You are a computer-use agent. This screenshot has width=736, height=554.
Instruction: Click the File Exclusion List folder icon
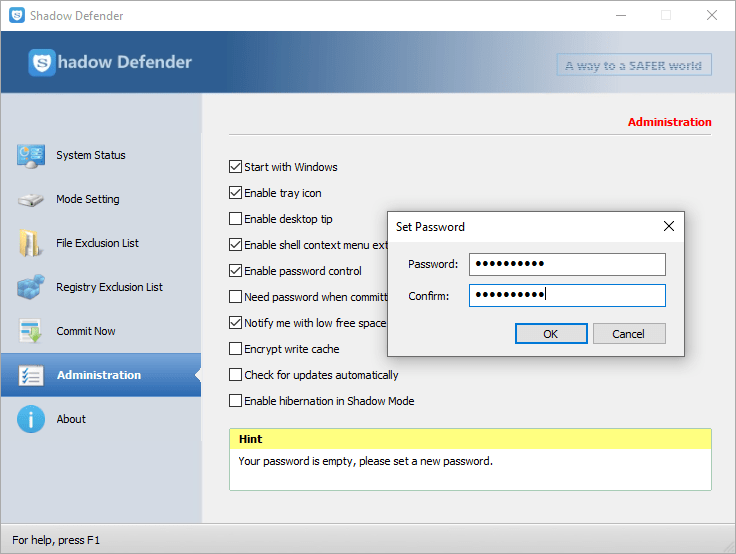click(x=30, y=243)
